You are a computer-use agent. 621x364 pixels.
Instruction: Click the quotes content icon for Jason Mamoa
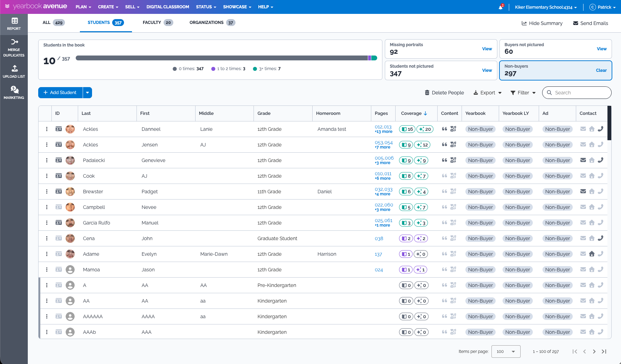pyautogui.click(x=445, y=269)
